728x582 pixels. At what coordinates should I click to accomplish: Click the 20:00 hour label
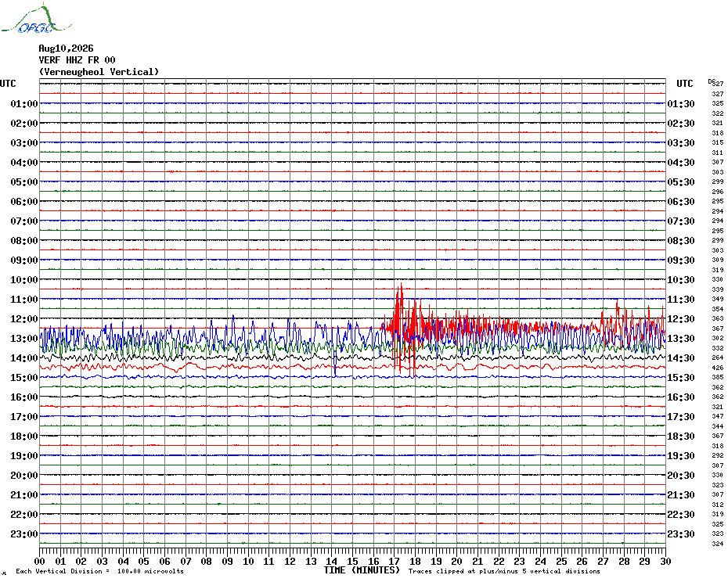pos(24,476)
